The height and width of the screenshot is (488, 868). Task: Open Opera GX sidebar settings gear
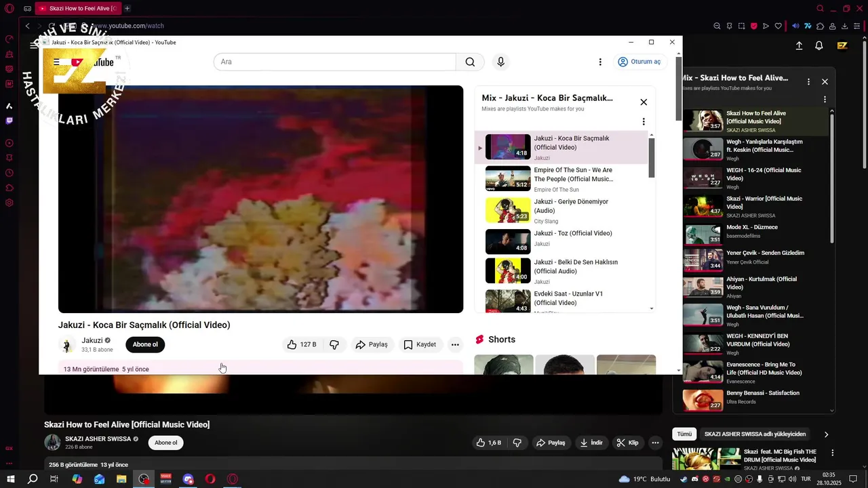coord(9,203)
